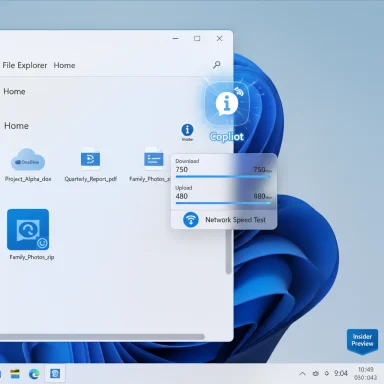Select the Upload value 480

tap(182, 196)
